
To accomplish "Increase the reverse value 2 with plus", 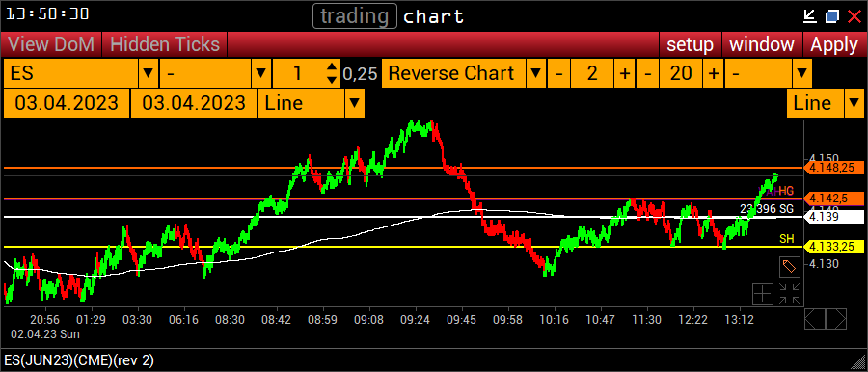I will point(624,73).
